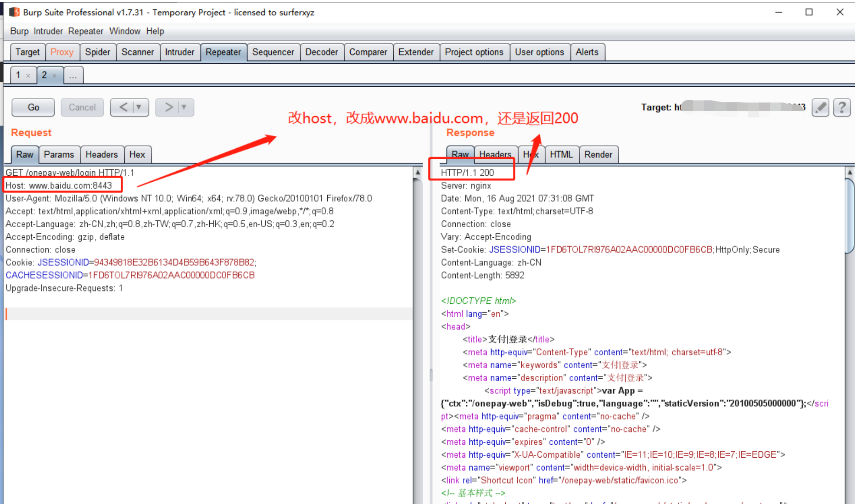Open the Intruder menu in menu bar
This screenshot has width=855, height=504.
click(48, 31)
